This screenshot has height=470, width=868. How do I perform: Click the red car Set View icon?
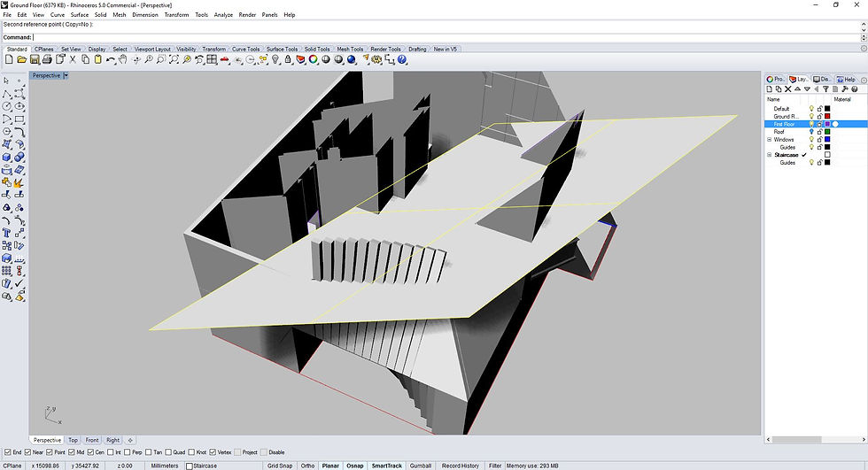(225, 59)
